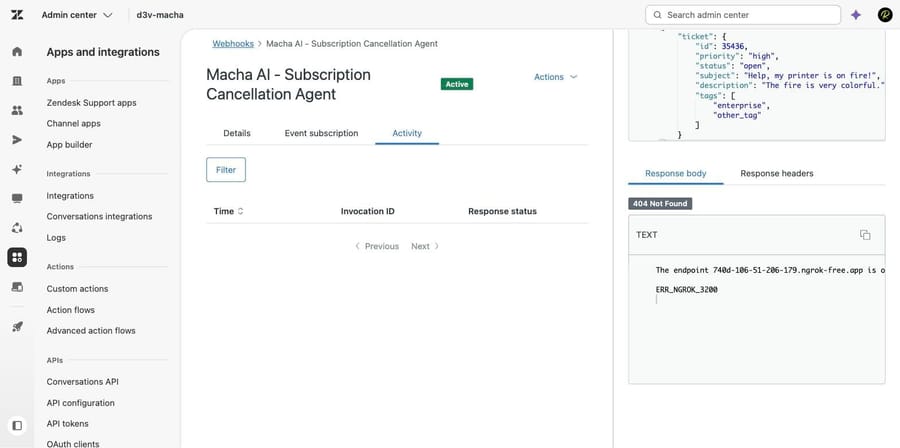900x448 pixels.
Task: Click the Invocation ID column header
Action: [x=367, y=211]
